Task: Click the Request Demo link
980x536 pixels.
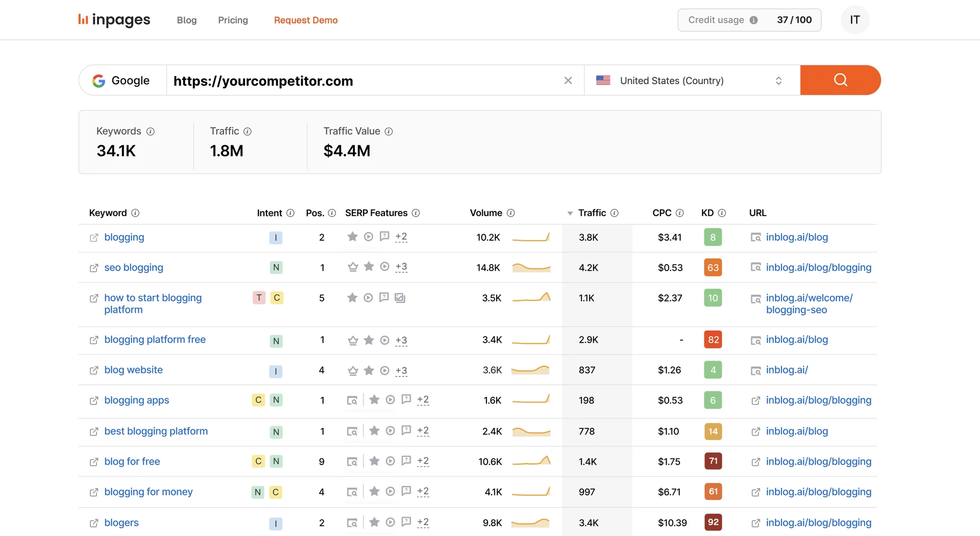Action: coord(305,20)
